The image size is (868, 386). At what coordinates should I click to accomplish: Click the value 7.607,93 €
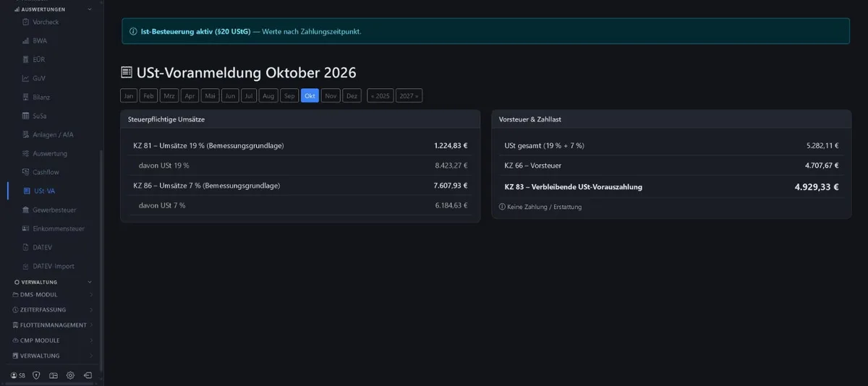(451, 186)
